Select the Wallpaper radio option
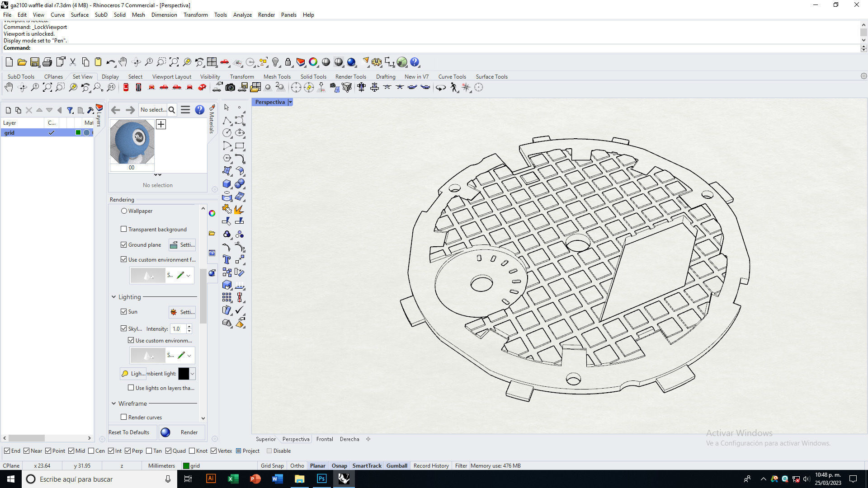The width and height of the screenshot is (868, 488). (x=124, y=211)
